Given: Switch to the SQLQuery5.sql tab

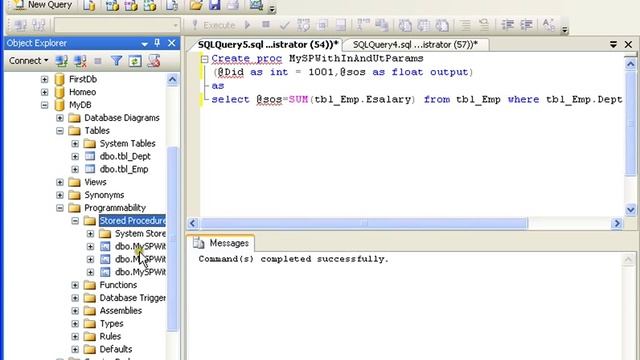Looking at the screenshot, I should click(267, 44).
